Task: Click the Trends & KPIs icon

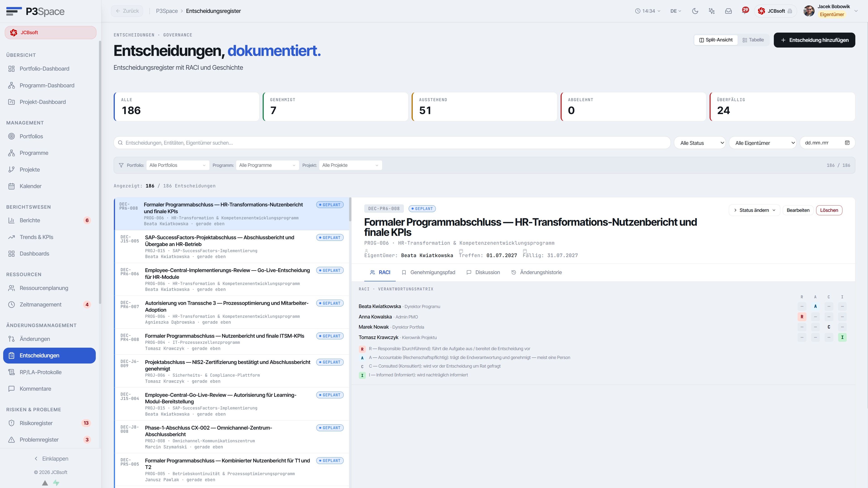Action: pos(12,237)
